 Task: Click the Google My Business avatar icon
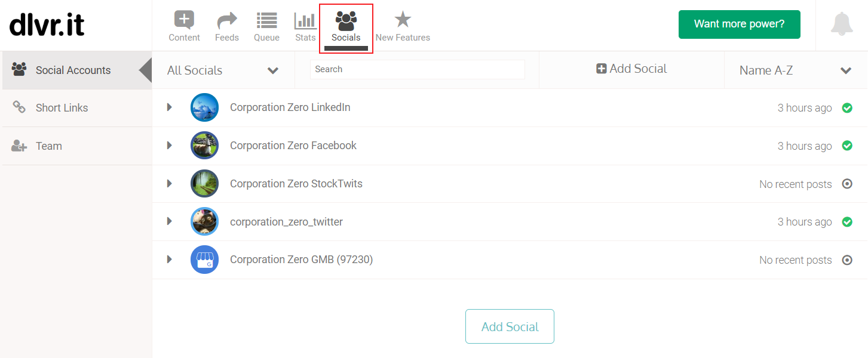[x=204, y=260]
